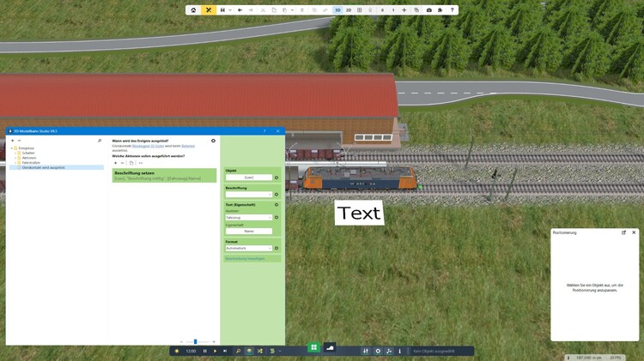The height and width of the screenshot is (361, 644).
Task: Save the layout with the disk icon
Action: click(x=222, y=9)
